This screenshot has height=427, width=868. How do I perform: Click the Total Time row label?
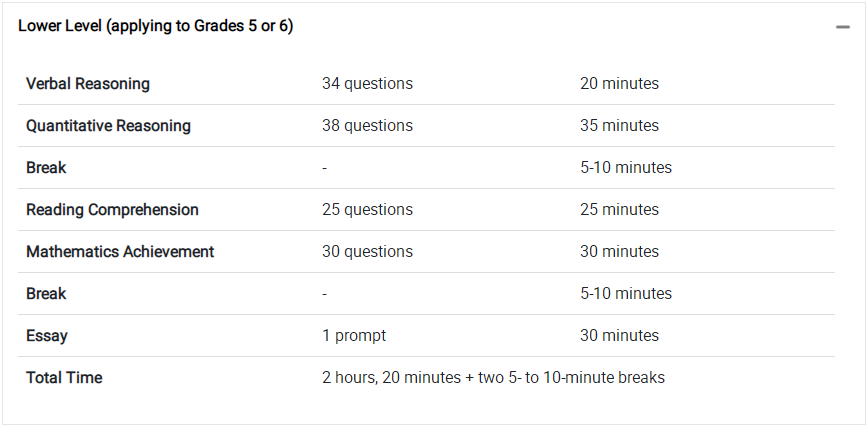[64, 378]
